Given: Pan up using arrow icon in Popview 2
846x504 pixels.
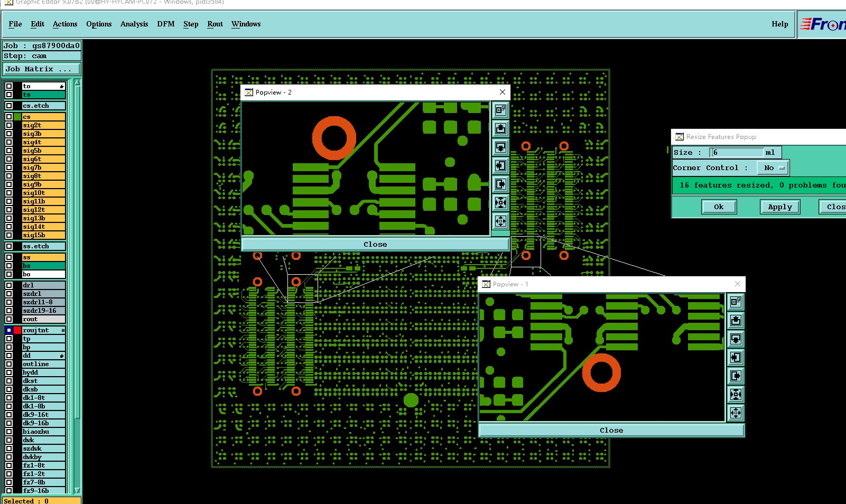Looking at the screenshot, I should [500, 128].
